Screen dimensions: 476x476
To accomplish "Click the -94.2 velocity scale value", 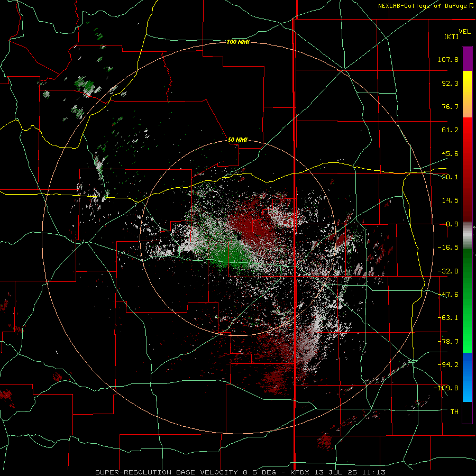I will click(448, 365).
